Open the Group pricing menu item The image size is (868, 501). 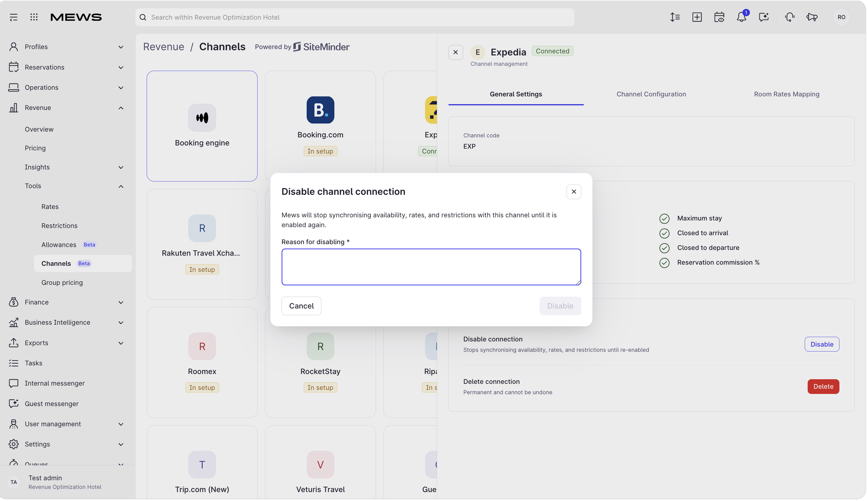62,283
